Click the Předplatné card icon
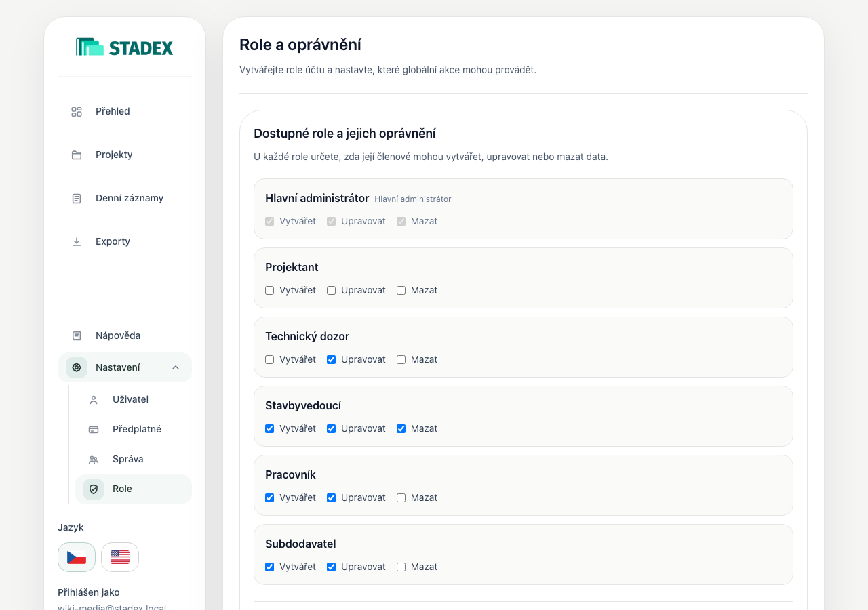Viewport: 868px width, 610px height. click(94, 430)
